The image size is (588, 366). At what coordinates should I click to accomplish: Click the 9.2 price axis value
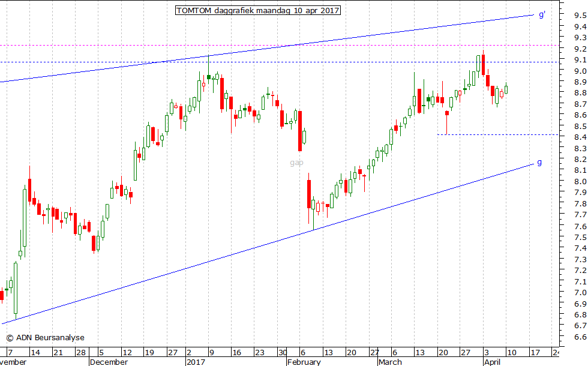pyautogui.click(x=580, y=49)
